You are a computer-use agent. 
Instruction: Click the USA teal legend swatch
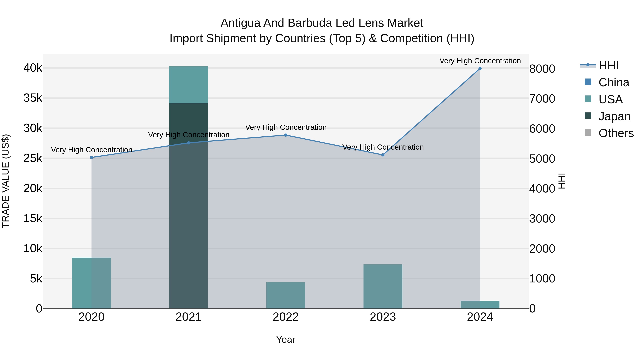coord(588,99)
